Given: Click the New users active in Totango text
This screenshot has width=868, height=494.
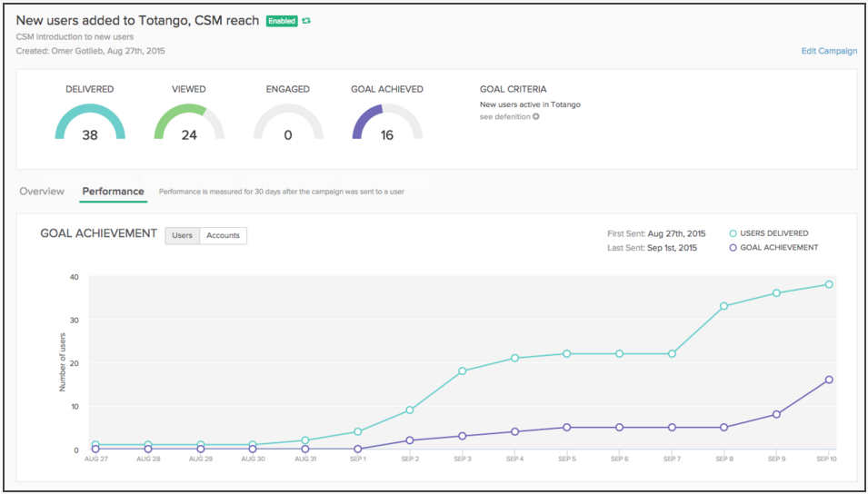Looking at the screenshot, I should pos(530,104).
